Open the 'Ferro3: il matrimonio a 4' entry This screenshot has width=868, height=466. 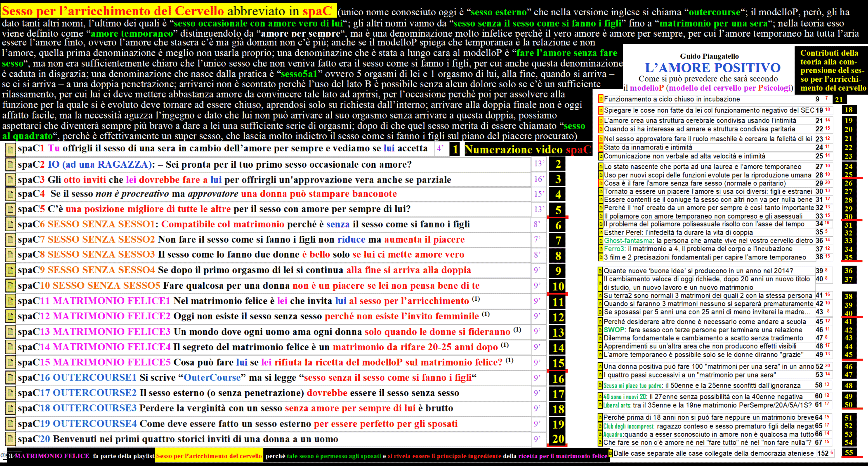[698, 249]
